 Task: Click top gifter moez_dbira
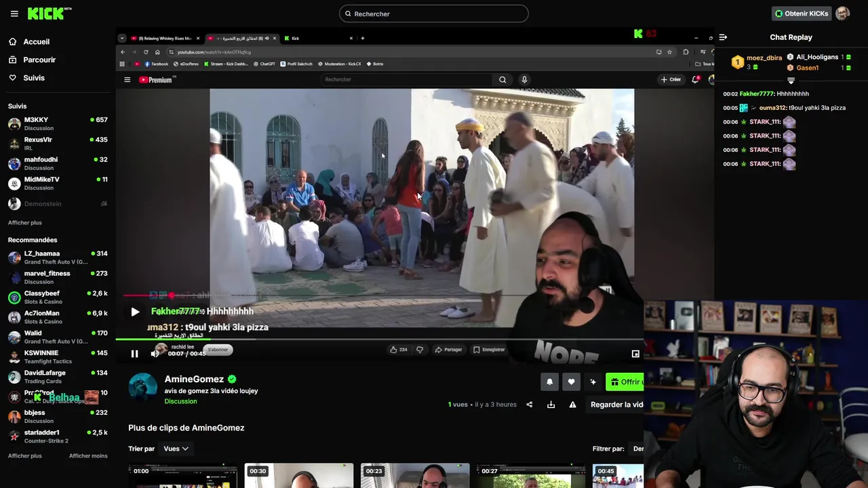(x=764, y=58)
